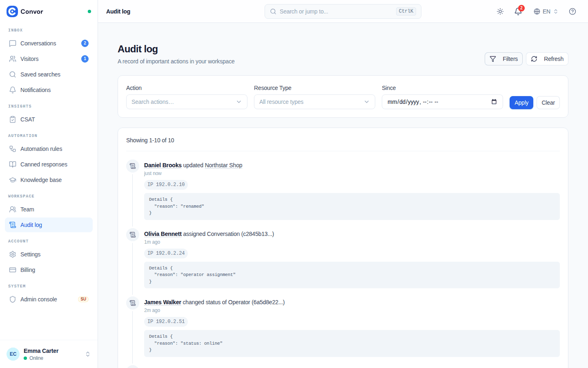Click the Since date-time input

tap(442, 102)
